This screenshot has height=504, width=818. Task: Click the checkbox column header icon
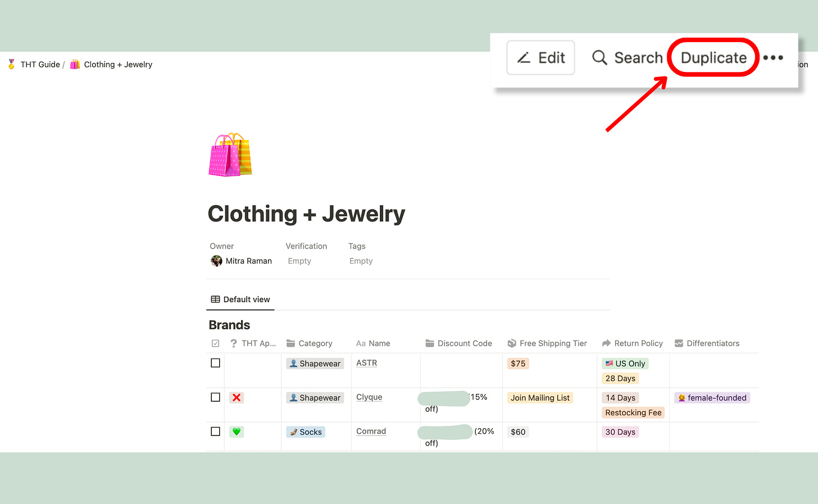tap(215, 343)
